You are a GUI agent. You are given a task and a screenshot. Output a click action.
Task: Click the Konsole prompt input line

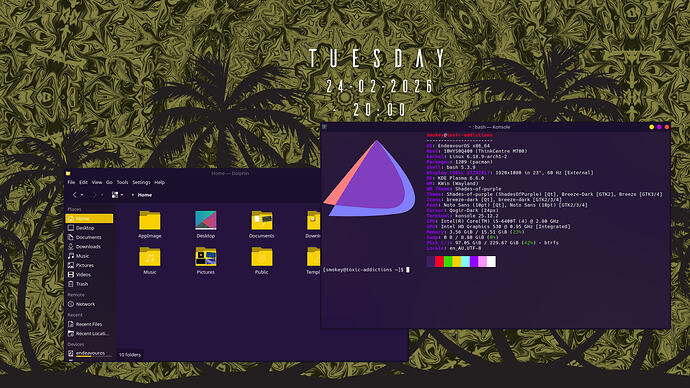coord(366,270)
